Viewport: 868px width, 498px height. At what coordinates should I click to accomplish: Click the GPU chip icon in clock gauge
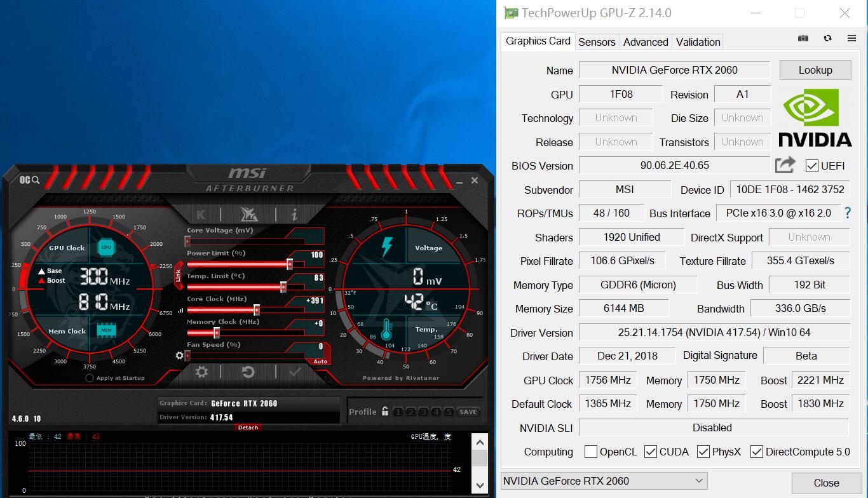point(106,247)
